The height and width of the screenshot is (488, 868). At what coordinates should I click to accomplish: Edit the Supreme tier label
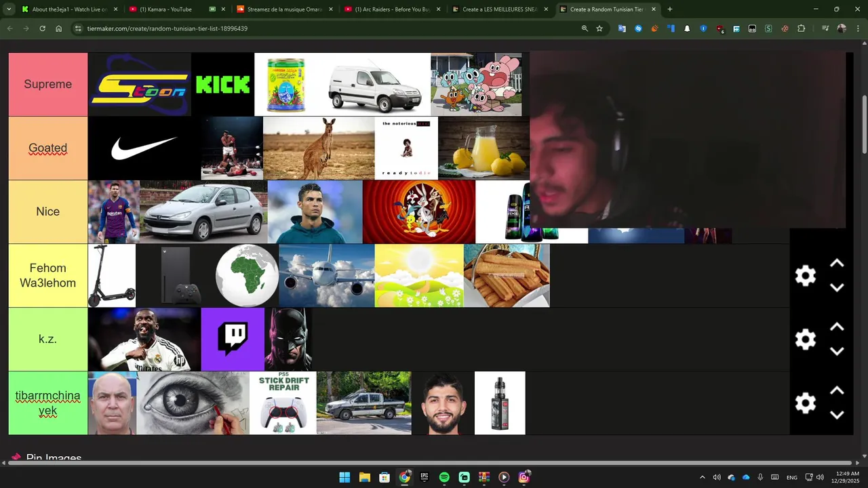coord(48,84)
